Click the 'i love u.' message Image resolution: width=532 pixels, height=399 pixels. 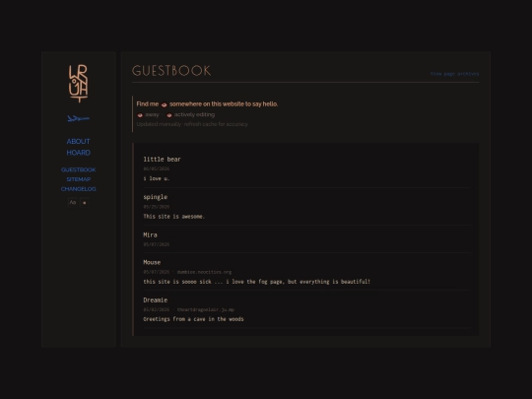[x=157, y=178]
